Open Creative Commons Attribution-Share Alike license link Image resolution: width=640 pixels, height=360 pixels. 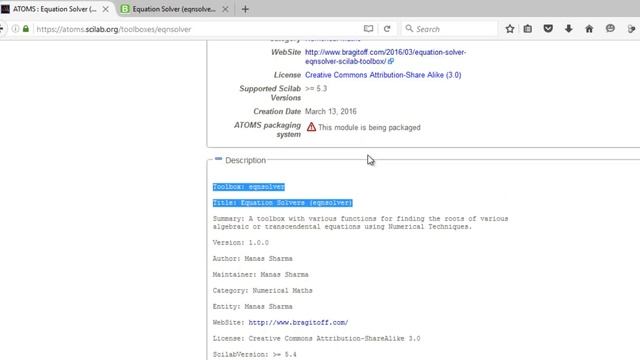point(383,75)
